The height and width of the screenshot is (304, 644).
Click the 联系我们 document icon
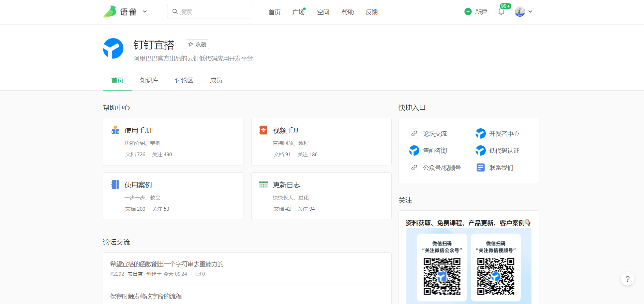coord(480,167)
